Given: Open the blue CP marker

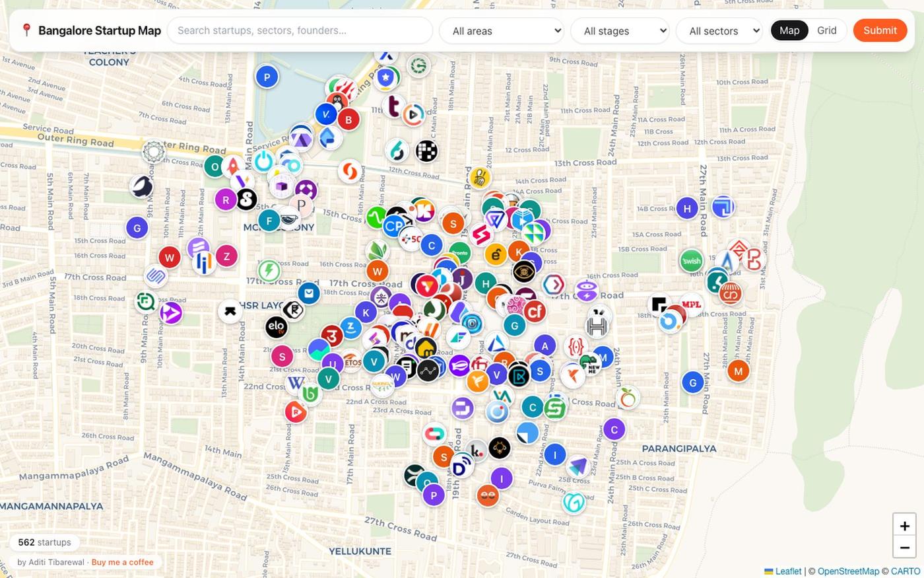Looking at the screenshot, I should [394, 227].
